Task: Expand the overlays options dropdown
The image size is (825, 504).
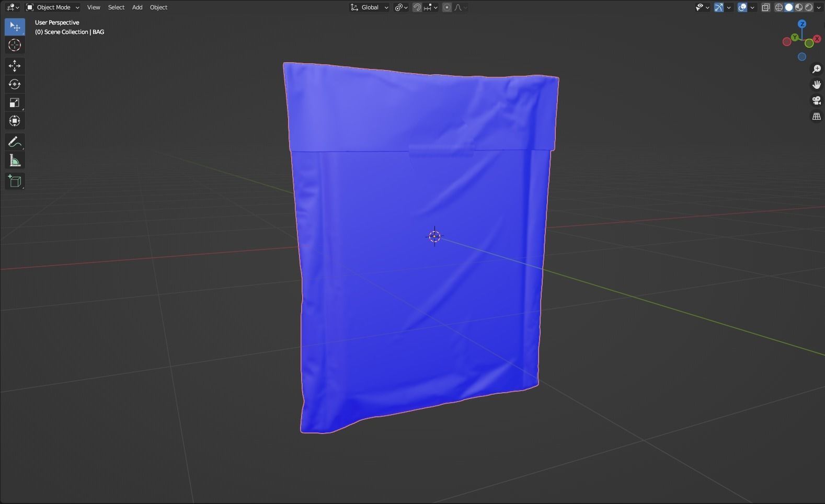Action: coord(752,7)
